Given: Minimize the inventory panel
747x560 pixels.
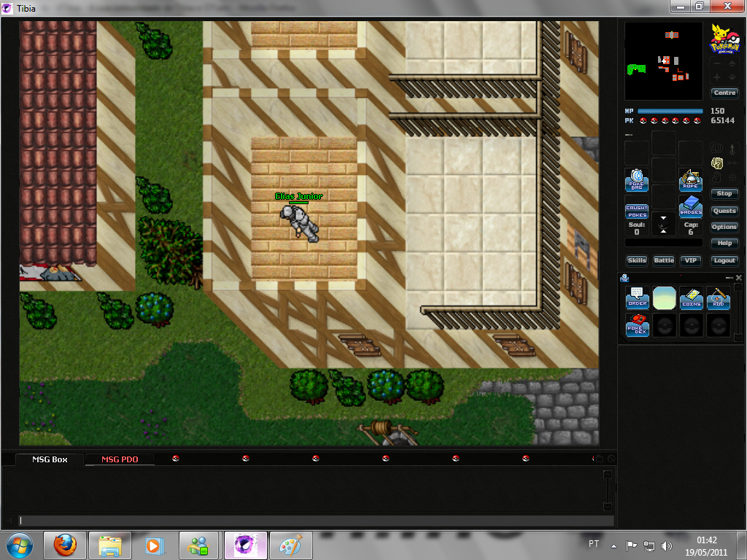Looking at the screenshot, I should (x=628, y=135).
